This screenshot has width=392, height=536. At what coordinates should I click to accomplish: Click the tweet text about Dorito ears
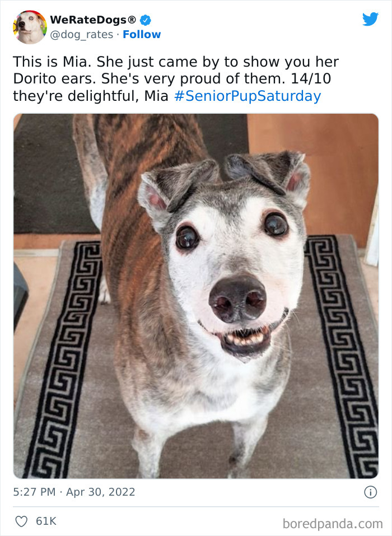pyautogui.click(x=176, y=78)
